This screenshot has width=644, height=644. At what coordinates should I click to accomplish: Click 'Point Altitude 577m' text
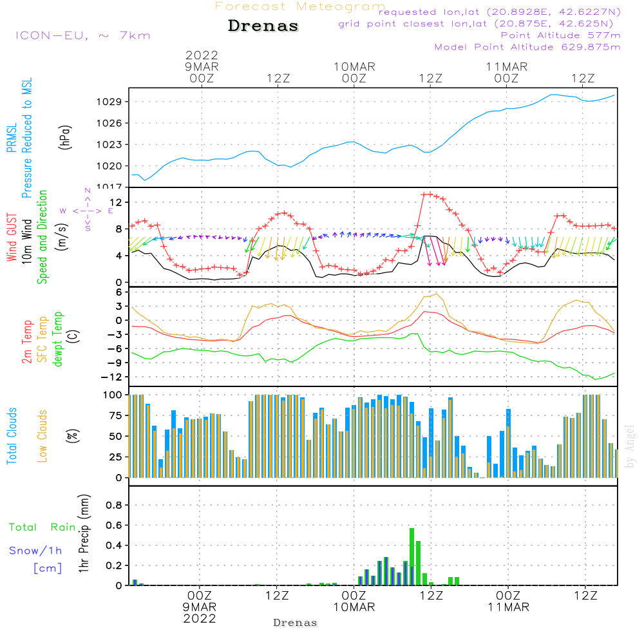(x=561, y=35)
